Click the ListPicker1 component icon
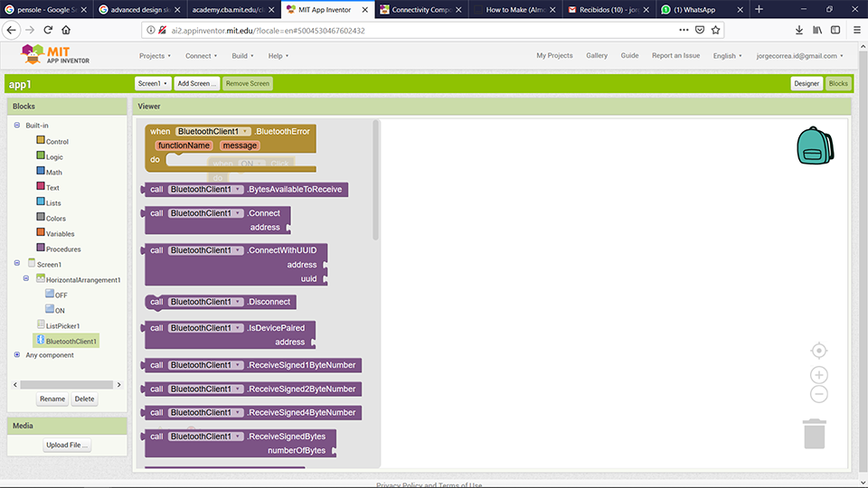This screenshot has height=488, width=868. point(41,324)
